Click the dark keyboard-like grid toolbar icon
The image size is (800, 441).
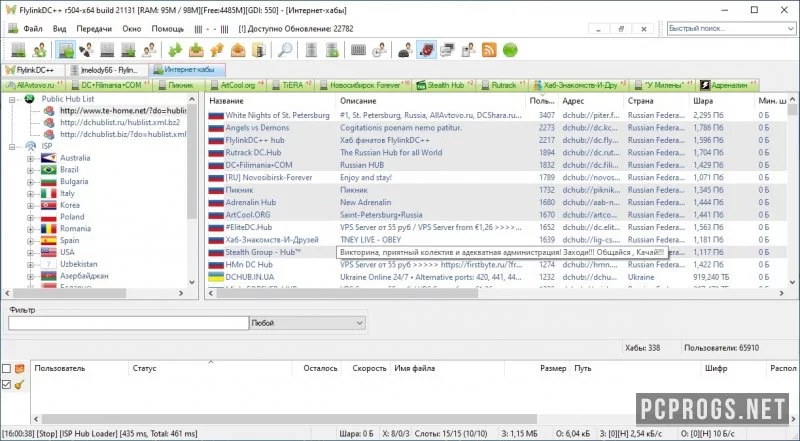pos(358,50)
